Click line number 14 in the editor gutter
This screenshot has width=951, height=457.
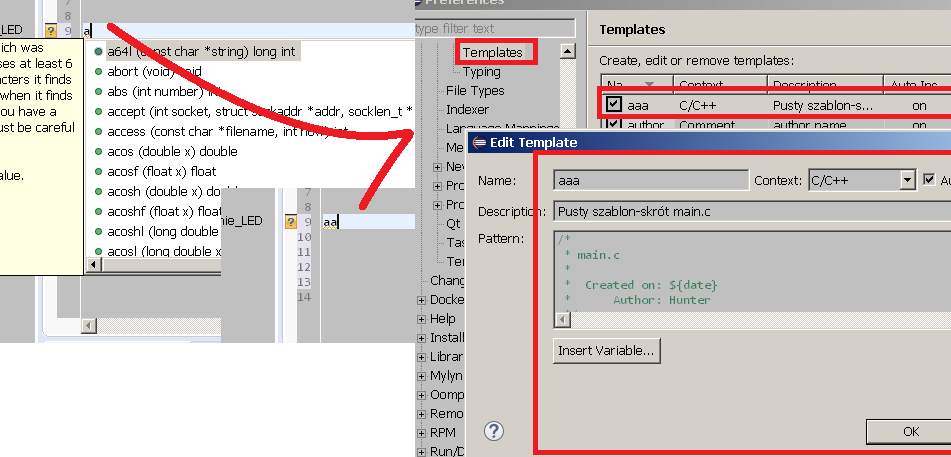(x=304, y=297)
